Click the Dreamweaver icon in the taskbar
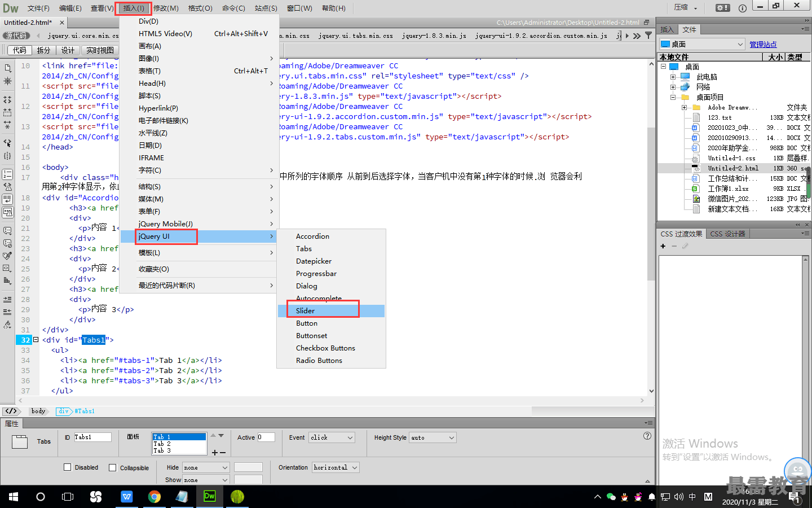This screenshot has height=508, width=812. (x=209, y=497)
